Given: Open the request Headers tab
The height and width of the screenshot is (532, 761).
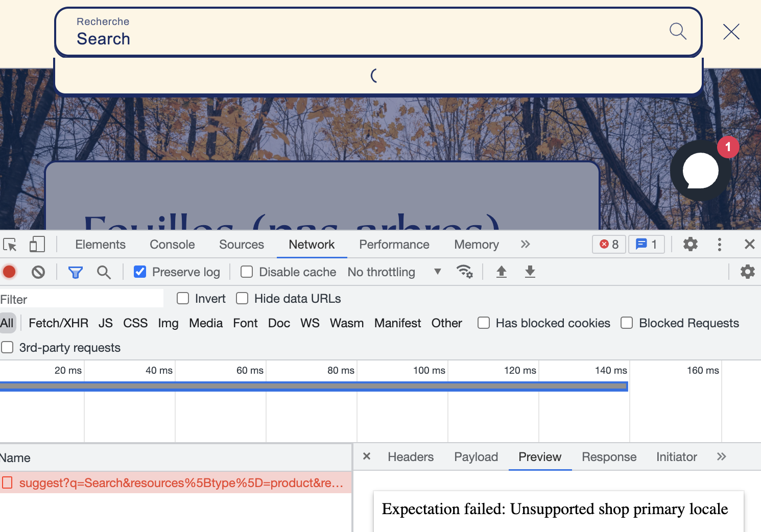Looking at the screenshot, I should 411,457.
